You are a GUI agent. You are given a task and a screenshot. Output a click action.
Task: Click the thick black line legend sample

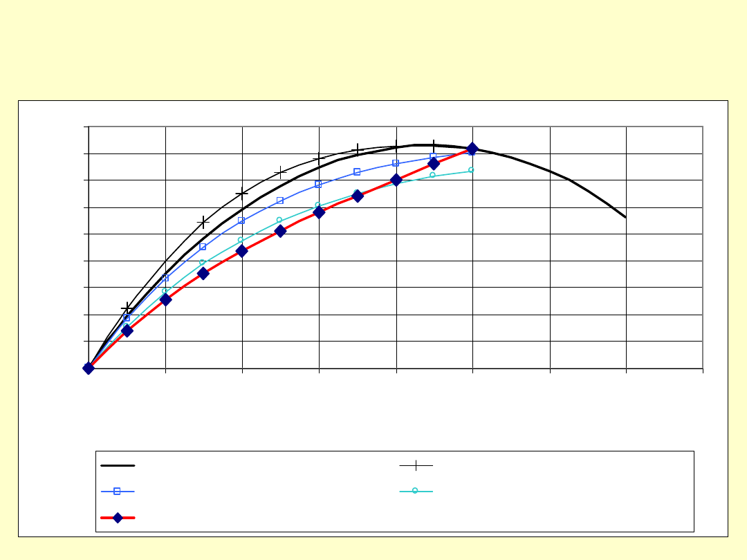(x=118, y=466)
